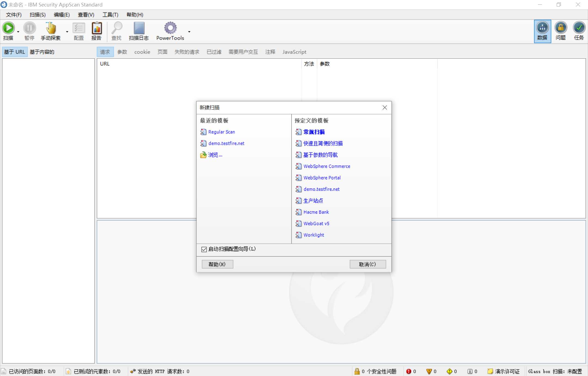Click the Worklight template icon
The height and width of the screenshot is (376, 588).
pyautogui.click(x=299, y=235)
